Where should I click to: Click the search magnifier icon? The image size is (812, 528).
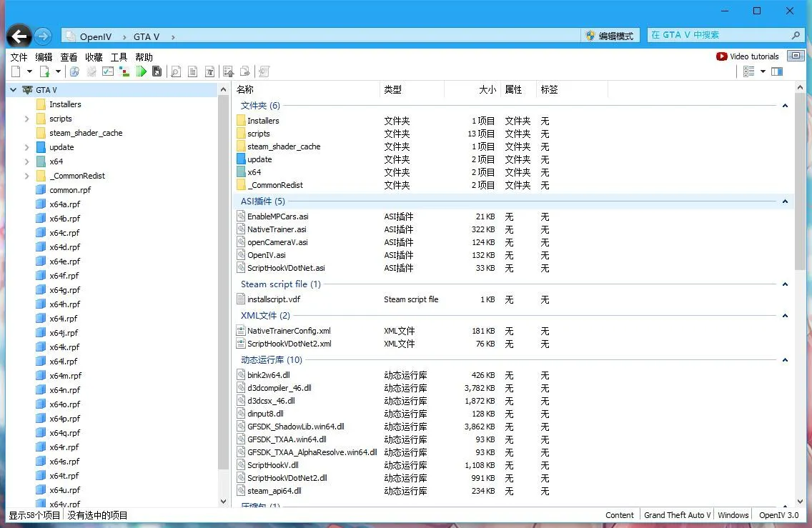pos(796,35)
